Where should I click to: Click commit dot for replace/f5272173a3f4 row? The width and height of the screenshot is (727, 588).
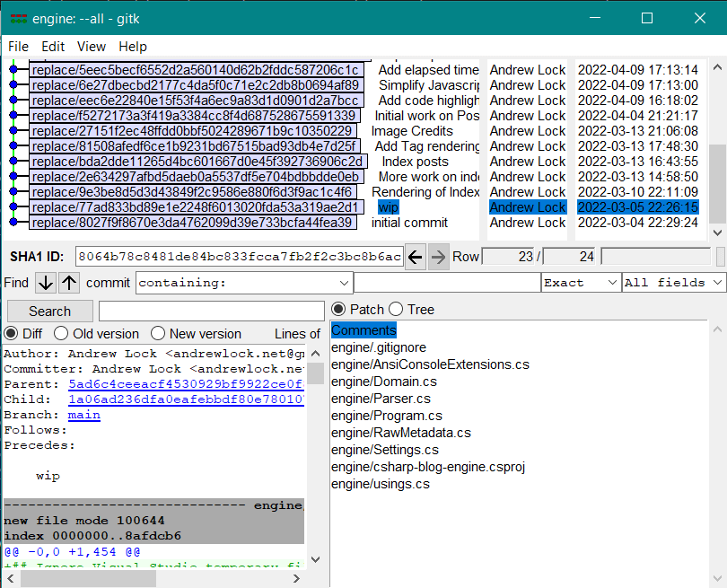point(13,116)
